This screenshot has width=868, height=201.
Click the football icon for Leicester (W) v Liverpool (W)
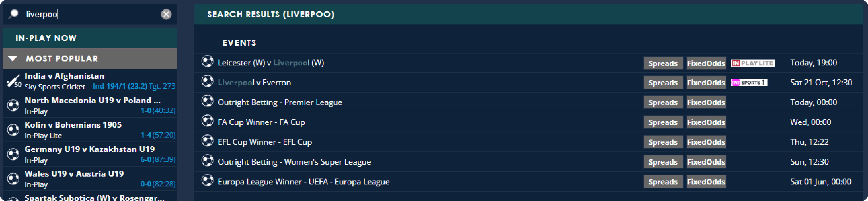click(x=207, y=62)
